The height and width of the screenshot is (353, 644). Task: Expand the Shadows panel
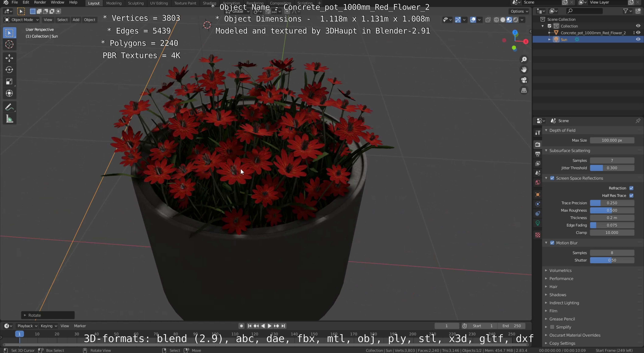(x=557, y=295)
